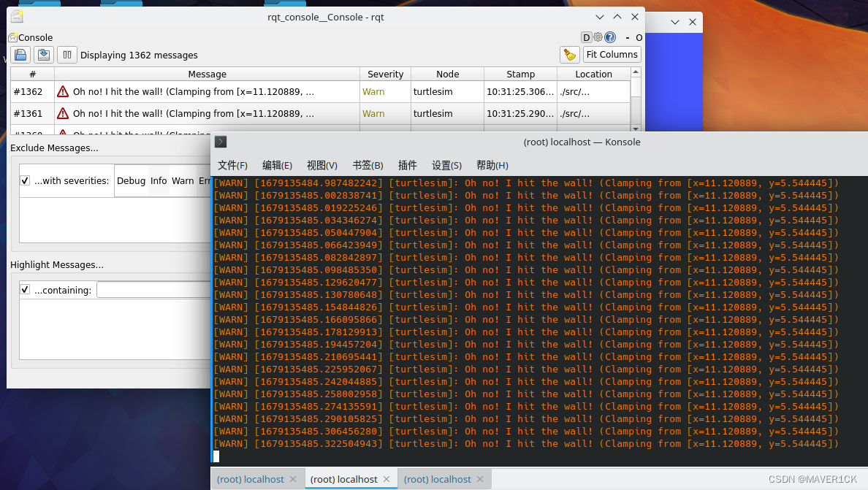Toggle the '...with severities' exclude checkbox

point(25,180)
